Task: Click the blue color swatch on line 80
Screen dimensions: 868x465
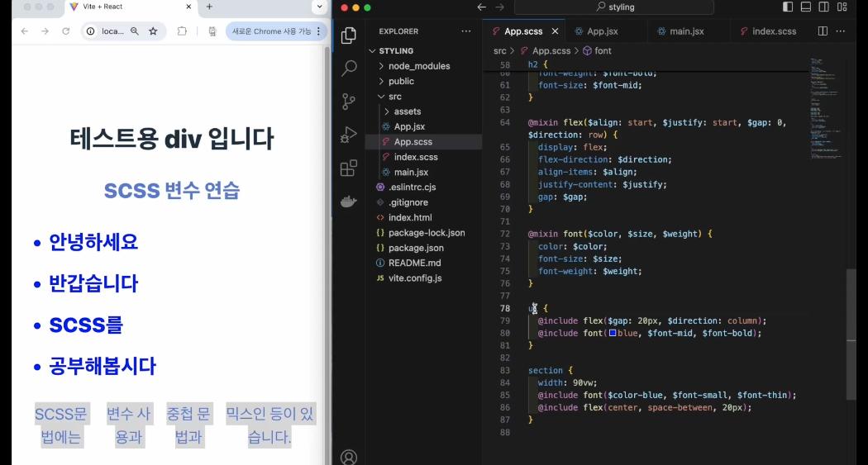Action: coord(613,333)
